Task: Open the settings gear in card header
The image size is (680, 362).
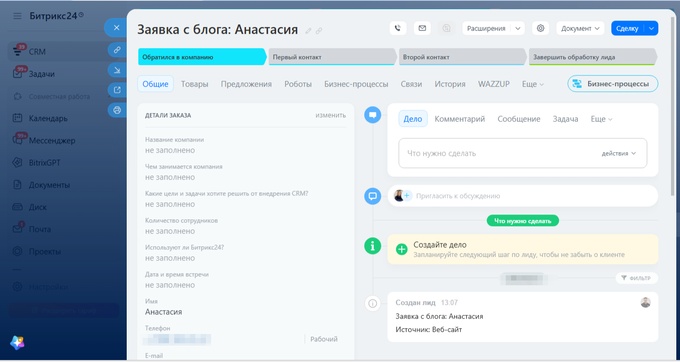Action: coord(540,28)
